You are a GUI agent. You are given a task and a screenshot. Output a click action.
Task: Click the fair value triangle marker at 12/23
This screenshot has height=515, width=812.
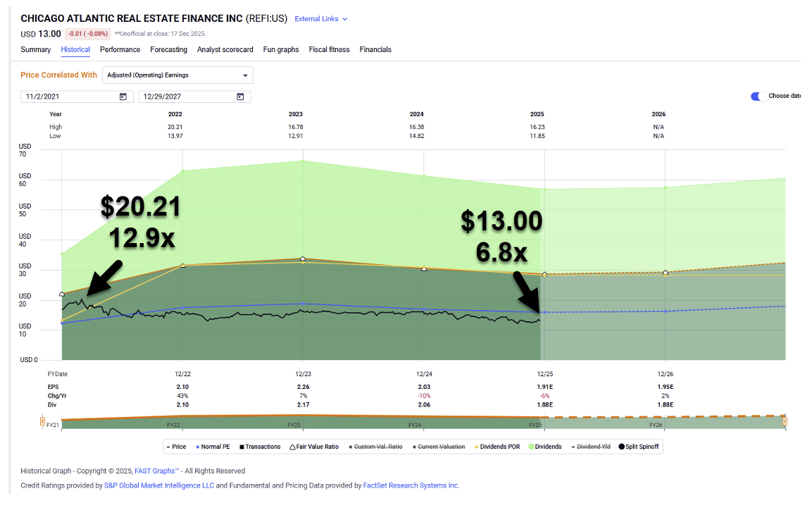tap(303, 259)
